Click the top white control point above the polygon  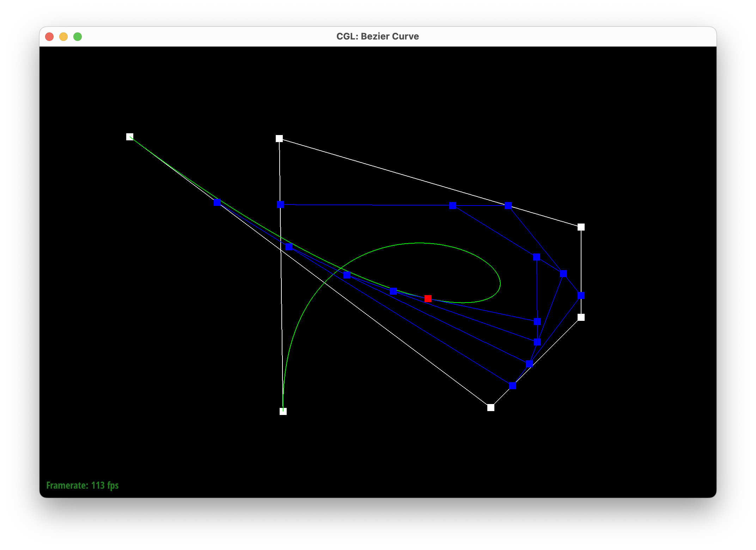[x=279, y=138]
